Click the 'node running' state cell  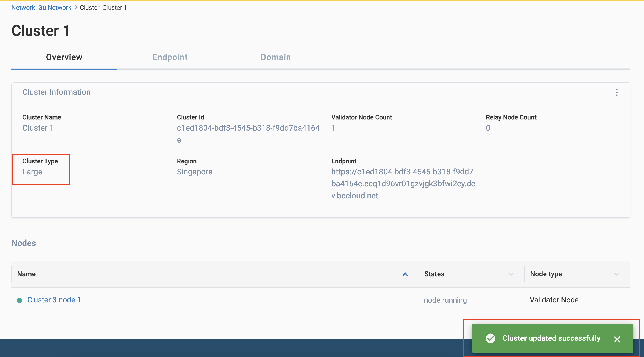pos(445,300)
